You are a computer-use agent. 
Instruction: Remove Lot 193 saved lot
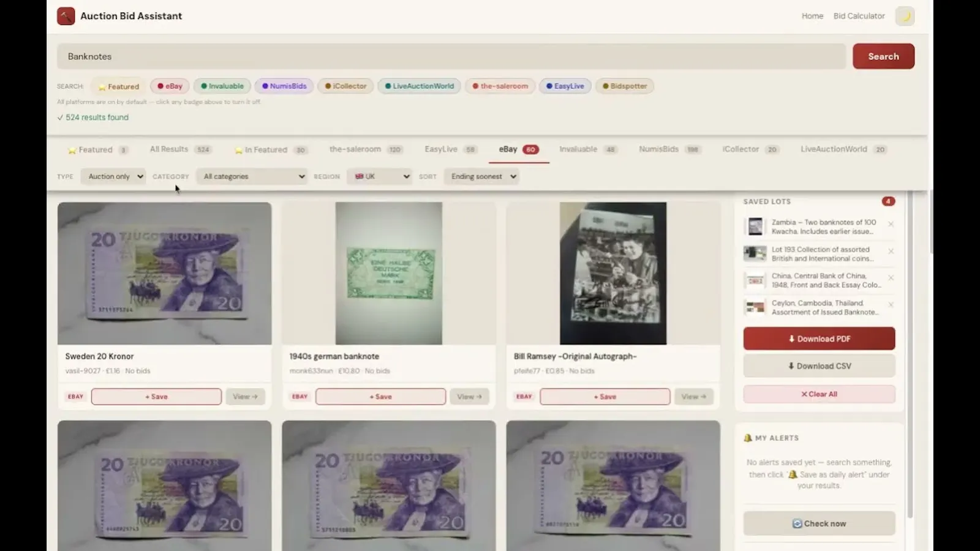click(891, 251)
